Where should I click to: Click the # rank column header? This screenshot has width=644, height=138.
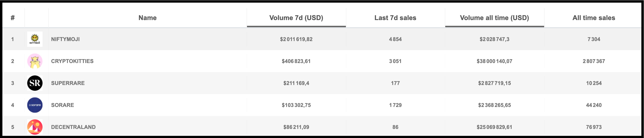point(13,18)
